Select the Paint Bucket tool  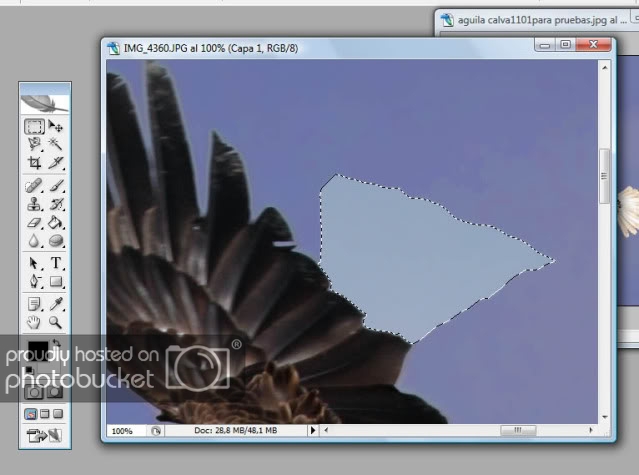point(56,222)
